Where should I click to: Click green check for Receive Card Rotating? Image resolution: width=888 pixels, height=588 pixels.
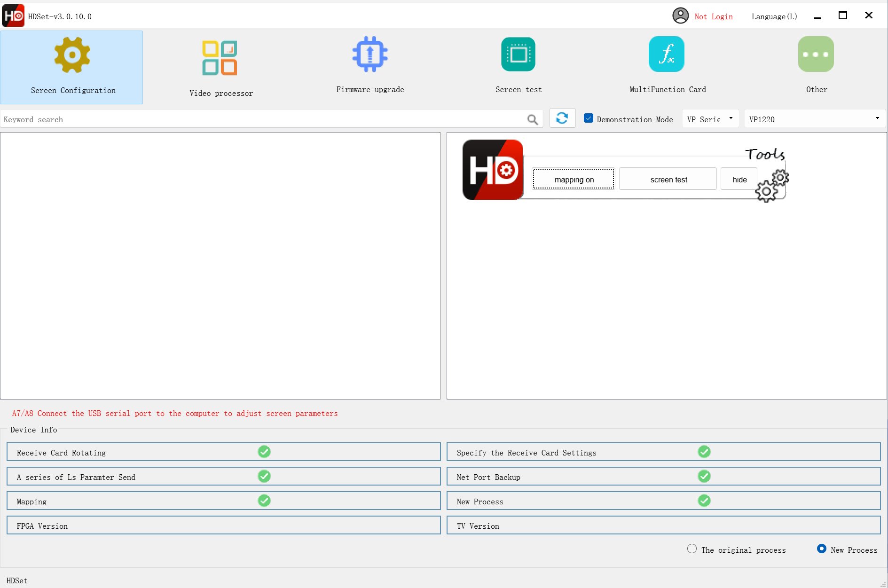[x=264, y=452]
